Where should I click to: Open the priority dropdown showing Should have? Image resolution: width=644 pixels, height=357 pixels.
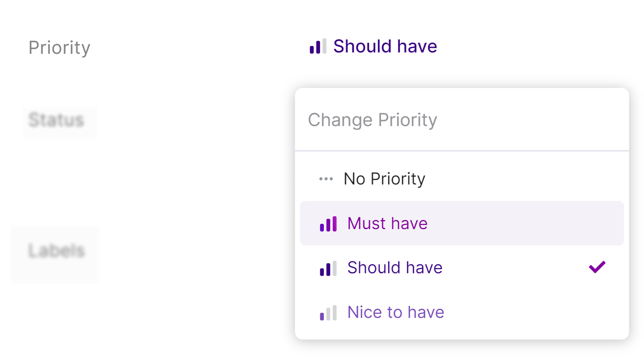(373, 46)
